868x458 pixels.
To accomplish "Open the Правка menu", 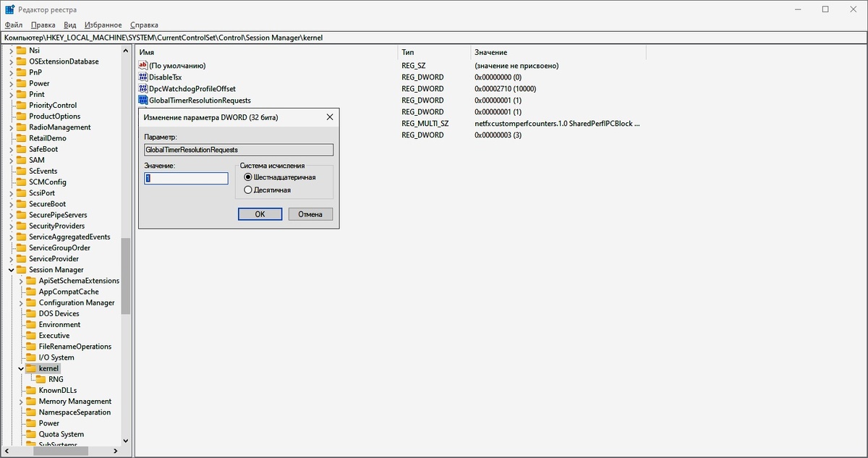I will tap(43, 25).
